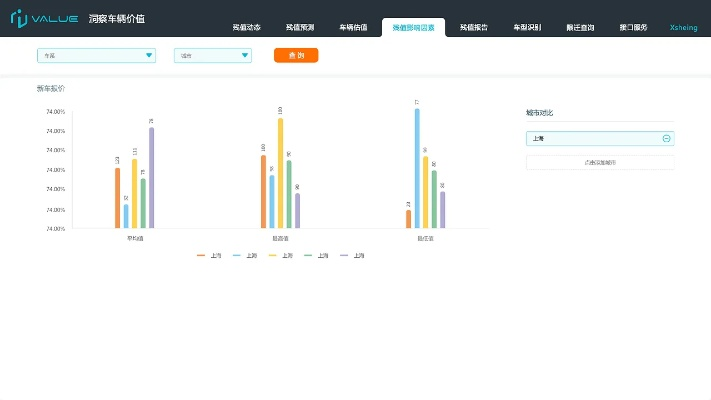Select the 上海 city comparison field

[x=593, y=139]
